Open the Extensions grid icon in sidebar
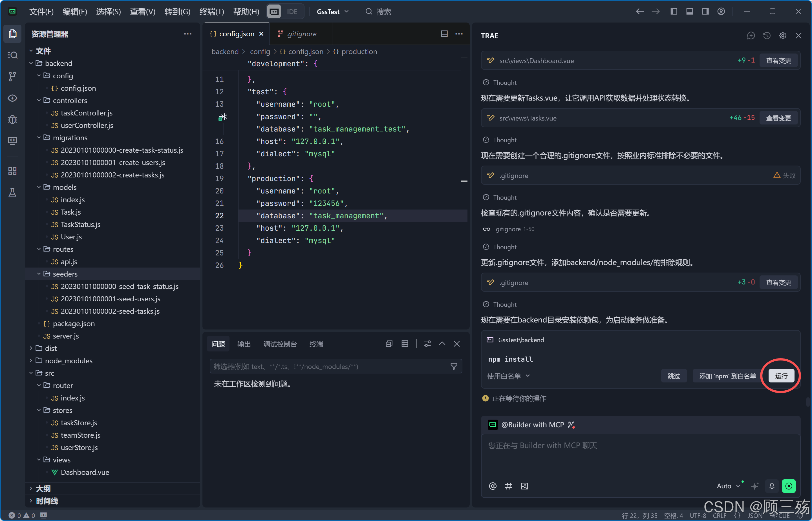 [12, 171]
